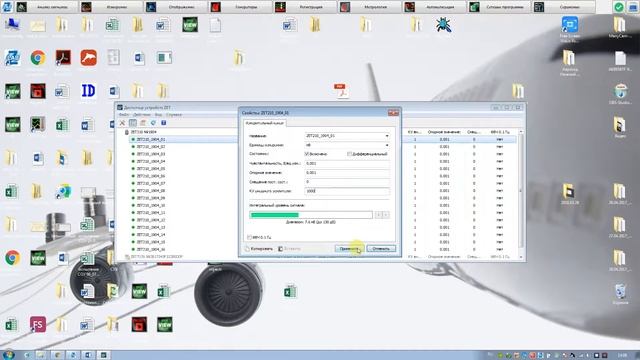Open the Сервисные menu in ZETLAB panel
Image resolution: width=640 pixels, height=360 pixels.
563,7
